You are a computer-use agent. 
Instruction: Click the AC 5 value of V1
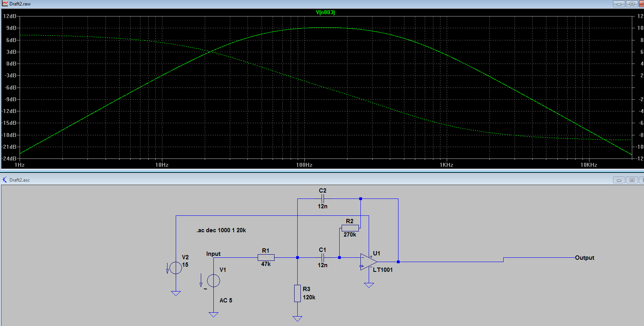(226, 301)
